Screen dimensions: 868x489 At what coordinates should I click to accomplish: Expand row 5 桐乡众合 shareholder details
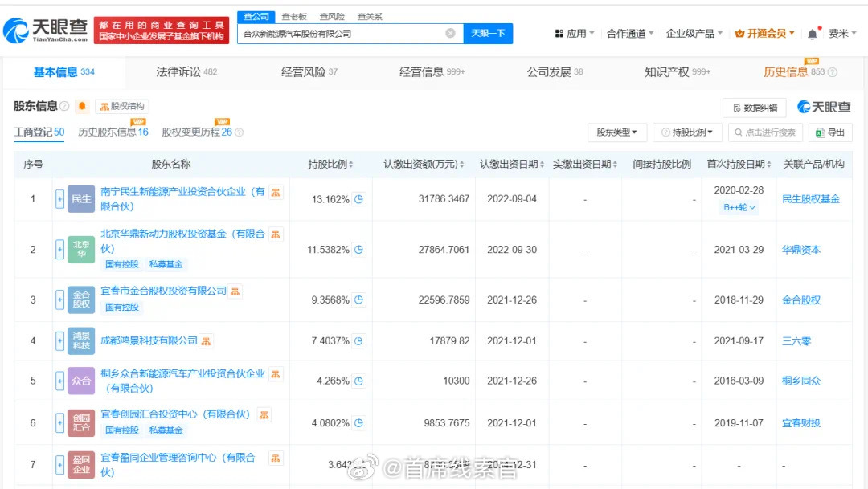pos(59,381)
